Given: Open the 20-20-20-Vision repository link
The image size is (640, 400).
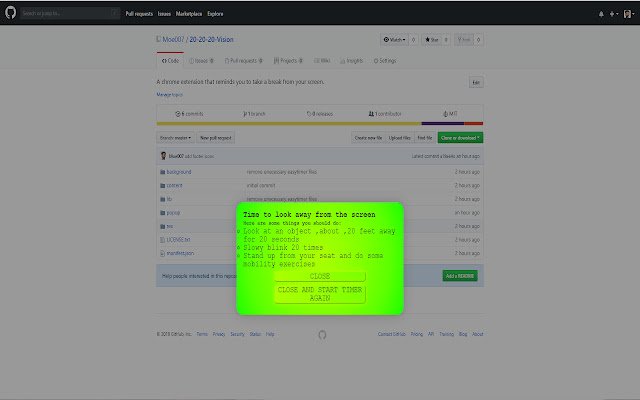Looking at the screenshot, I should (x=211, y=40).
